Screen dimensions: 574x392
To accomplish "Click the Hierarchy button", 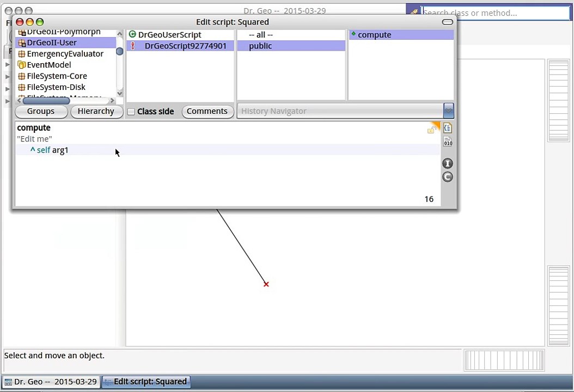I will [96, 111].
